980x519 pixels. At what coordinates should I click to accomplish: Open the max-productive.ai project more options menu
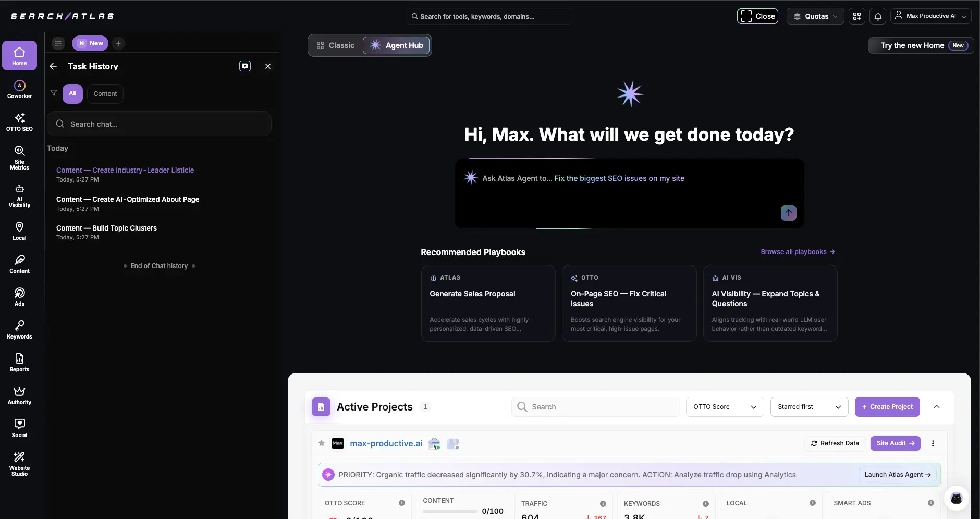coord(933,443)
